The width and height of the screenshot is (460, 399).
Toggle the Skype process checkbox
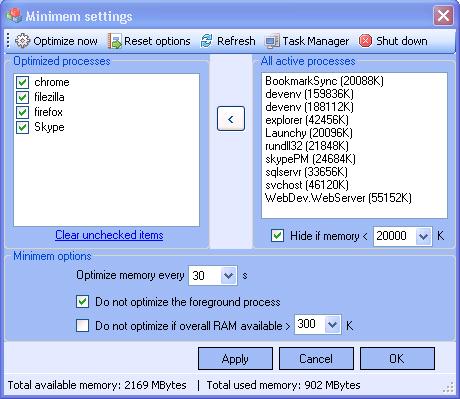[x=22, y=127]
